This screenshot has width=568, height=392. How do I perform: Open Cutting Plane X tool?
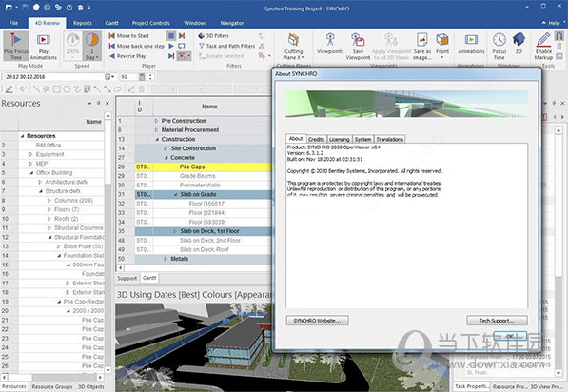coord(293,47)
